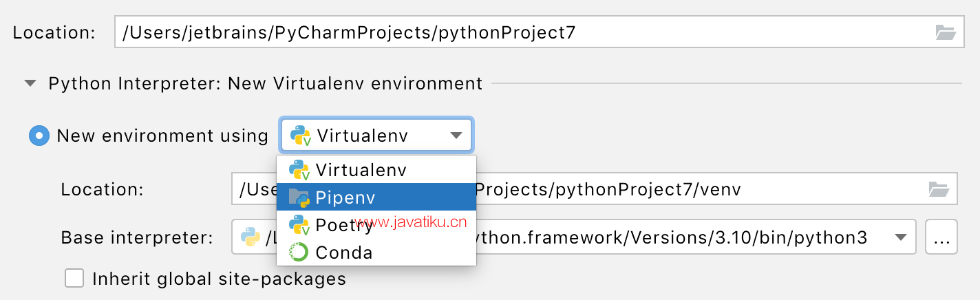Click the ellipsis button beside Base interpreter
980x300 pixels.
coord(941,237)
